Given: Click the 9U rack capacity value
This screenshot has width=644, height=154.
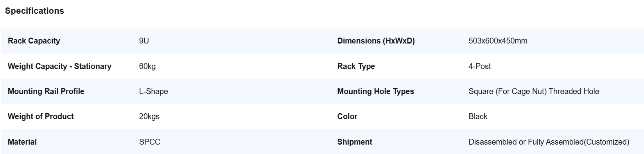Looking at the screenshot, I should pyautogui.click(x=144, y=41).
